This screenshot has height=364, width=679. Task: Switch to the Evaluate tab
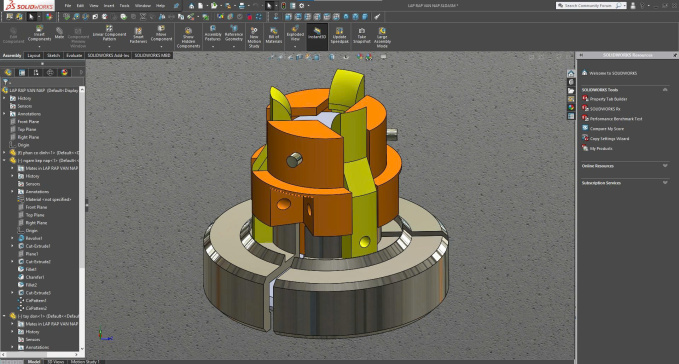[x=74, y=55]
